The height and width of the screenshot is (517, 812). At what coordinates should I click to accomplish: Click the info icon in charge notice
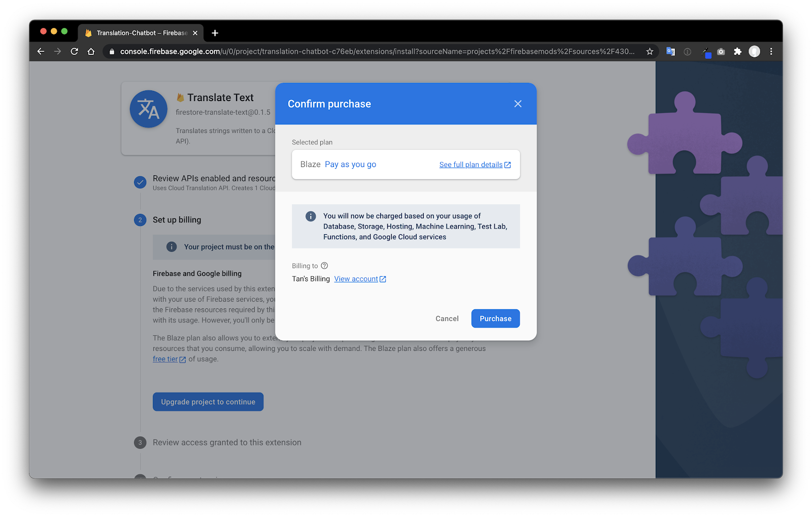coord(311,216)
